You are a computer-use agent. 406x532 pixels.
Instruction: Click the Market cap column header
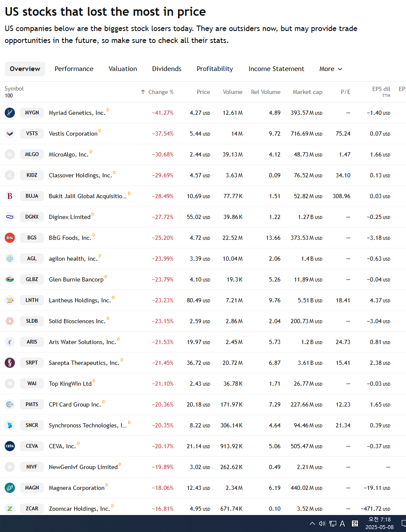pos(308,92)
